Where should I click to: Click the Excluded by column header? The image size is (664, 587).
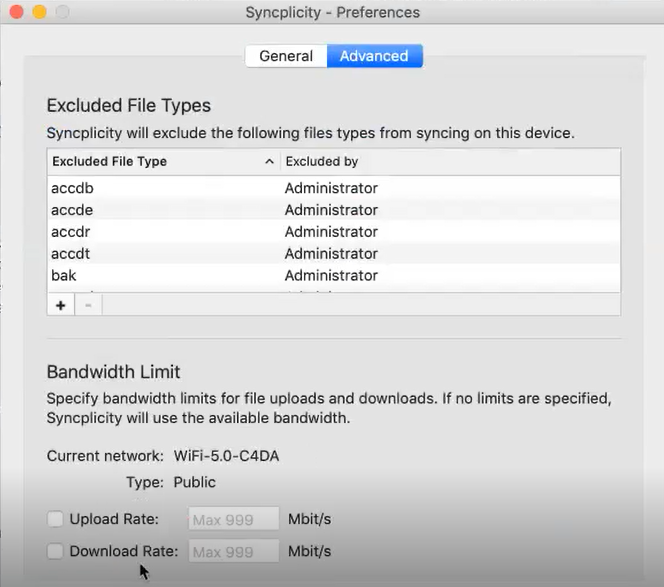[x=322, y=161]
